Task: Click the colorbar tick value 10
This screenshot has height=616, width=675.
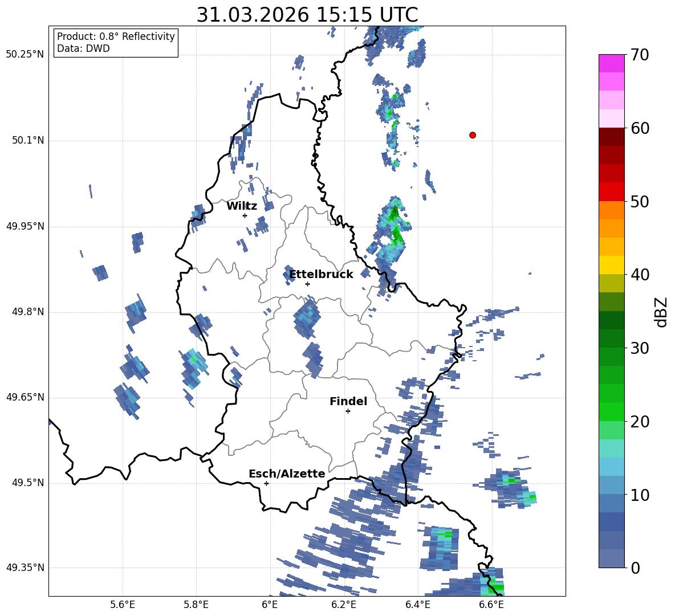Action: pyautogui.click(x=640, y=495)
